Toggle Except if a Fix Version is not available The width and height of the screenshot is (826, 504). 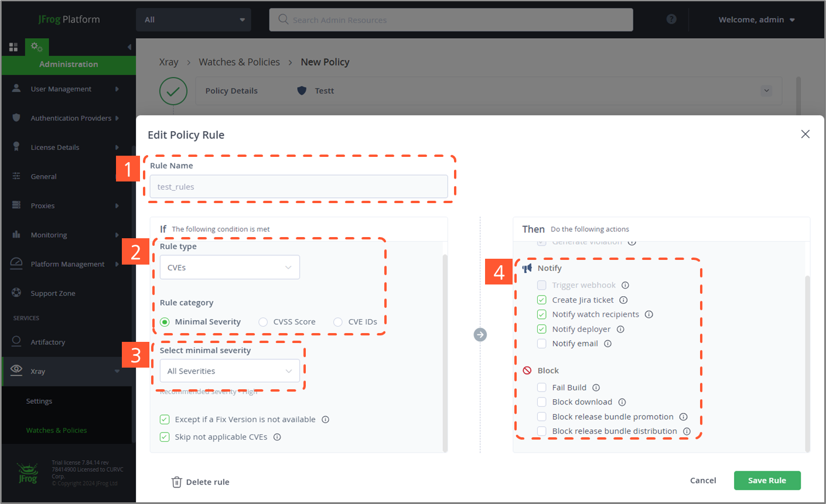(165, 419)
